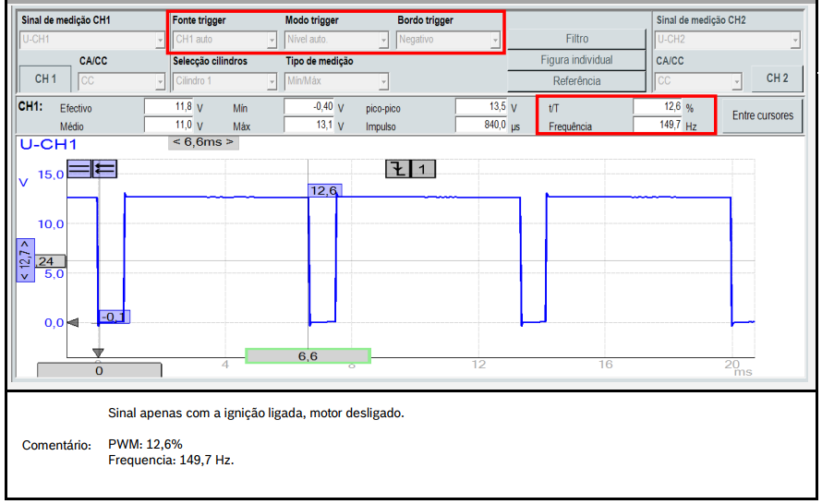Click the horizontal lines cursor icon
Screen dimensions: 822x504
(x=79, y=168)
